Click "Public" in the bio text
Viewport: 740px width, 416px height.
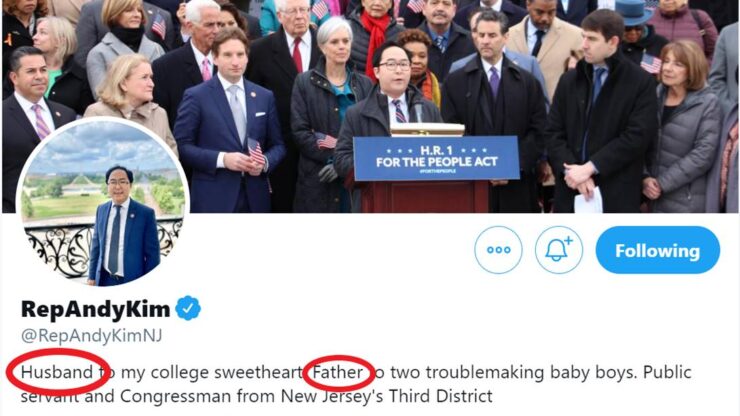click(667, 373)
